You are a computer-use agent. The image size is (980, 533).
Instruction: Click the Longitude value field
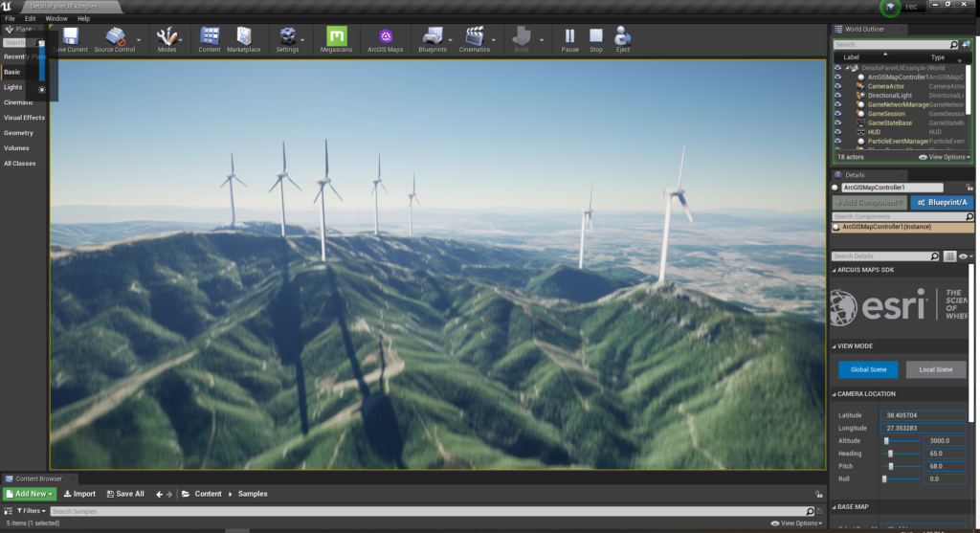click(924, 428)
